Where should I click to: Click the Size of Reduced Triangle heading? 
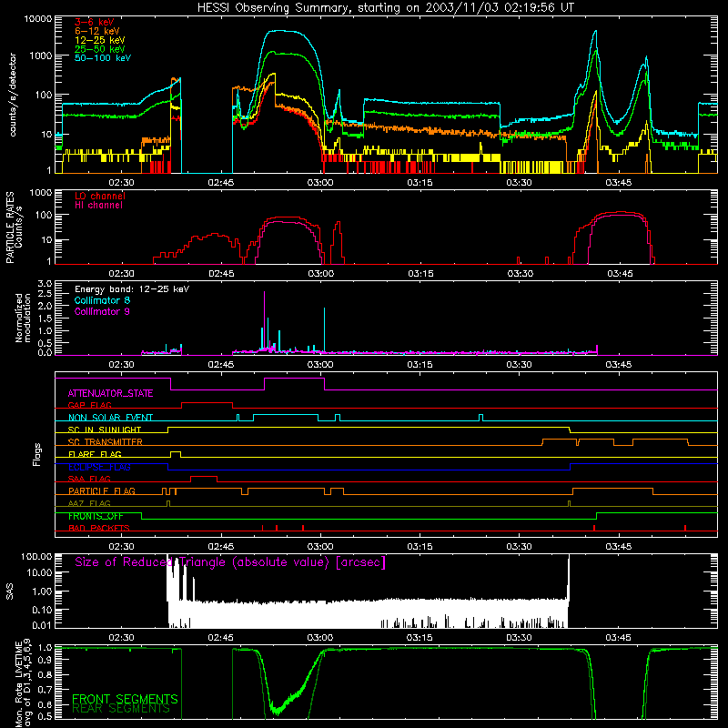230,562
